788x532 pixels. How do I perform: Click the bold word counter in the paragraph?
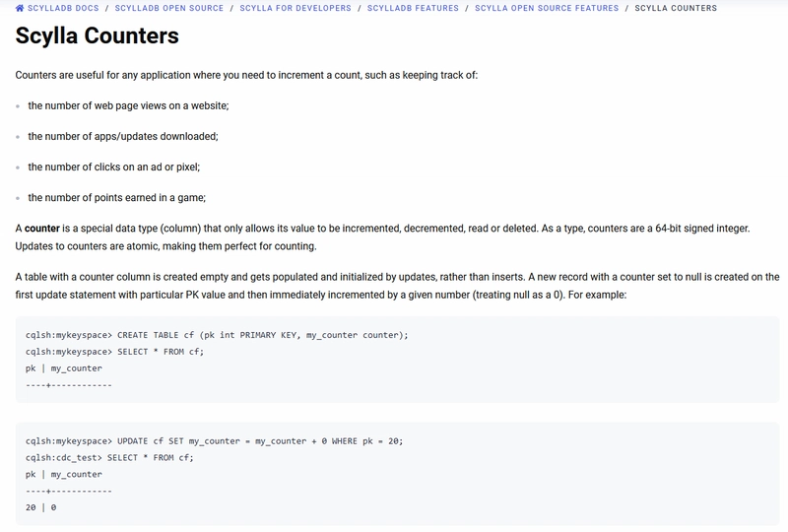(42, 229)
